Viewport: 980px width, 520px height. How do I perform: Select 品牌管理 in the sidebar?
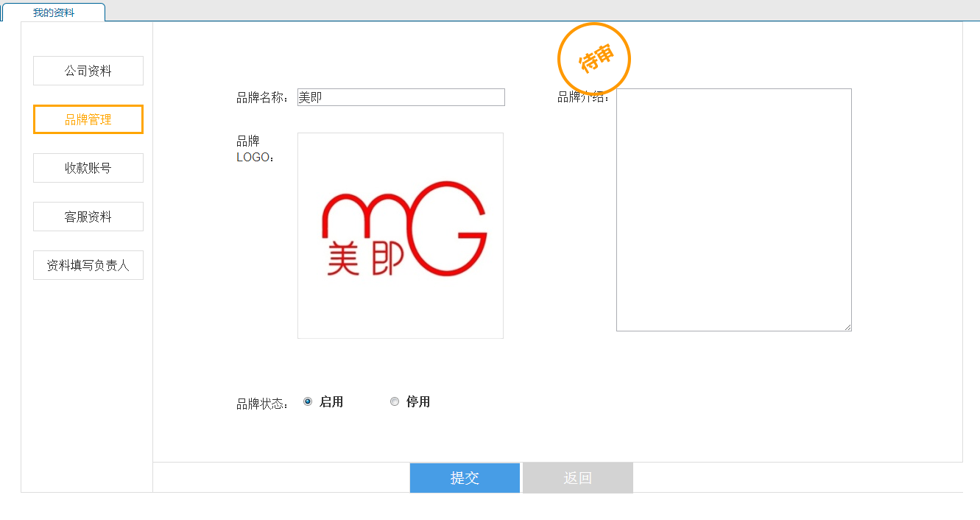pos(88,119)
